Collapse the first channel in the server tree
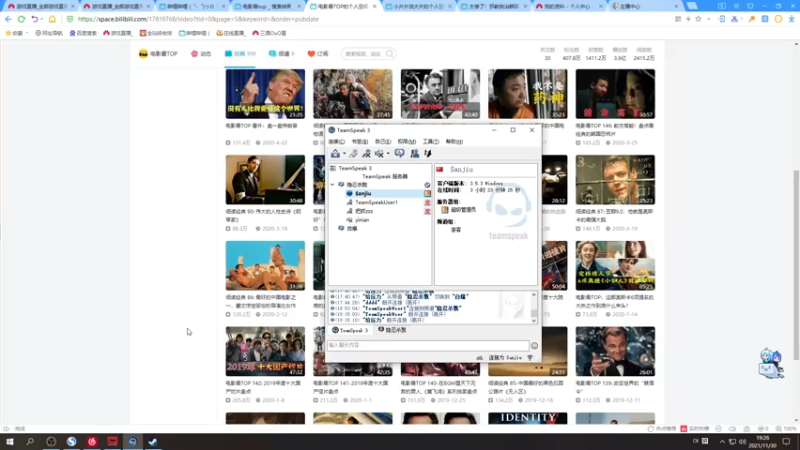The width and height of the screenshot is (800, 450). click(x=333, y=185)
